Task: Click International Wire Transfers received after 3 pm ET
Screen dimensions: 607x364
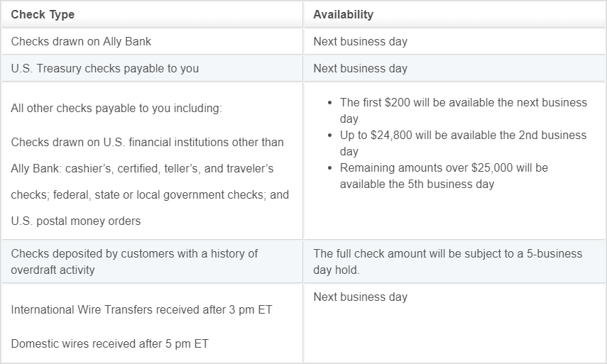Action: tap(142, 310)
